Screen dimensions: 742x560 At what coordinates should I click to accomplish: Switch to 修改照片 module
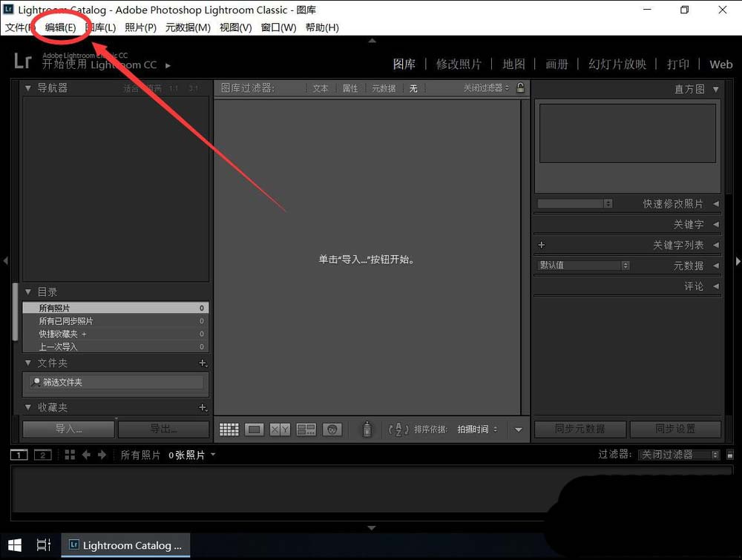pos(459,65)
